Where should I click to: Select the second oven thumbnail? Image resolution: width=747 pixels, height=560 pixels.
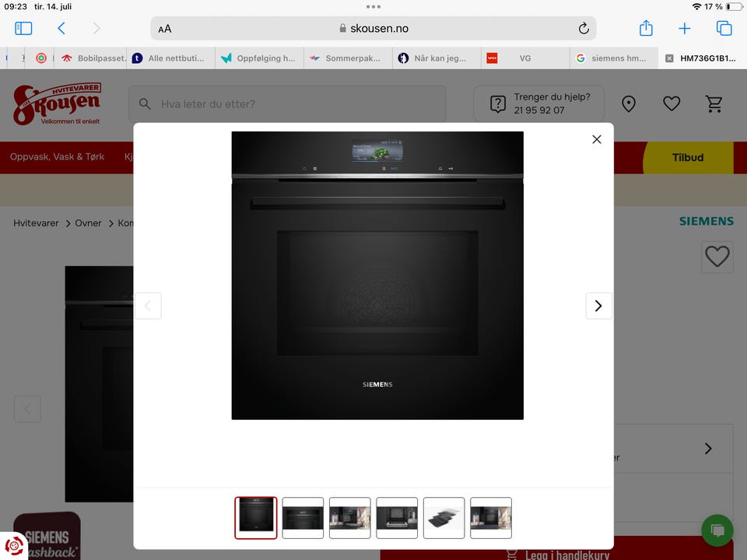tap(303, 518)
